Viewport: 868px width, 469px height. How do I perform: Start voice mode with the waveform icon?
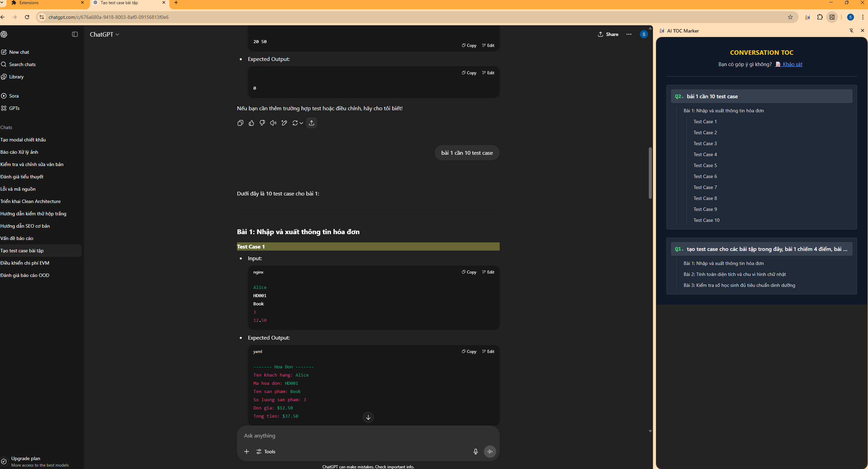490,452
